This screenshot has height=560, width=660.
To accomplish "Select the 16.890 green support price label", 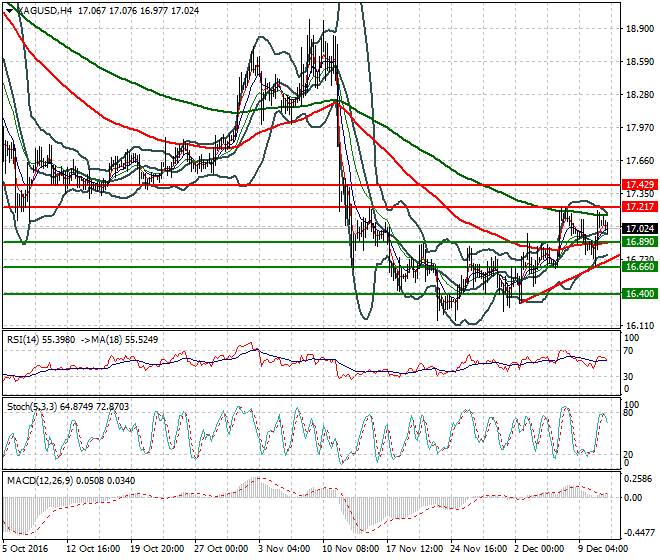I will click(x=639, y=242).
